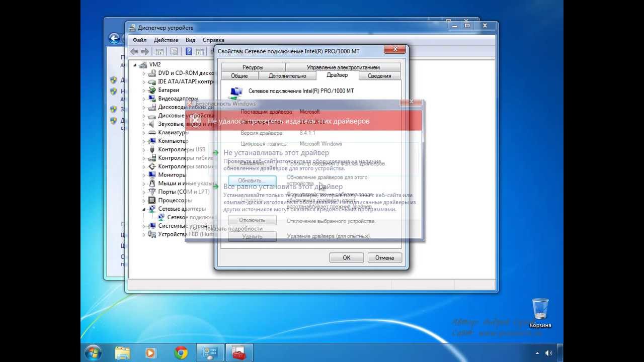Select the Корзина recycle bin desktop icon
The height and width of the screenshot is (362, 644).
540,313
